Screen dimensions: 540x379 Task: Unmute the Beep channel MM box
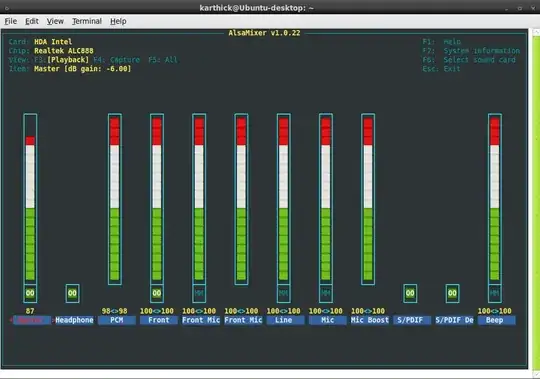[495, 293]
